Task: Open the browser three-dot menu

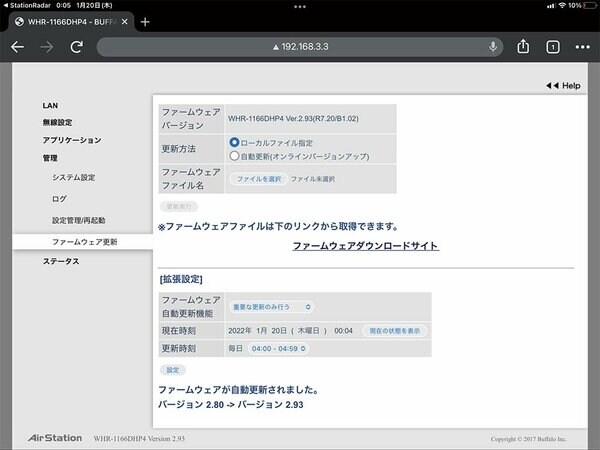Action: coord(582,47)
